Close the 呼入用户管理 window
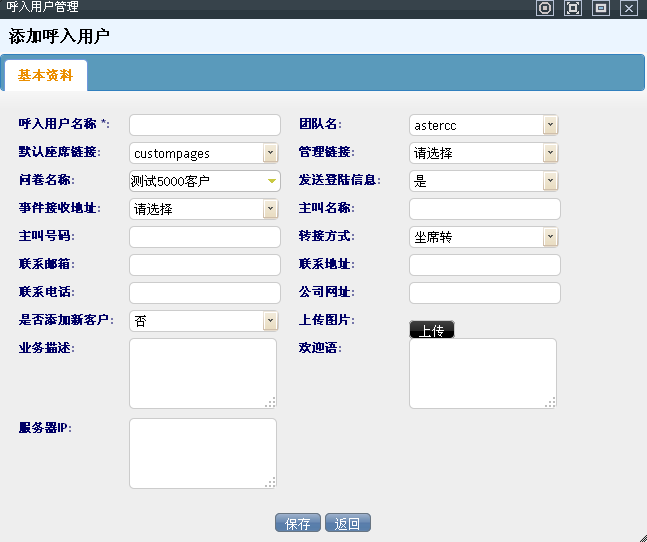 coord(629,8)
